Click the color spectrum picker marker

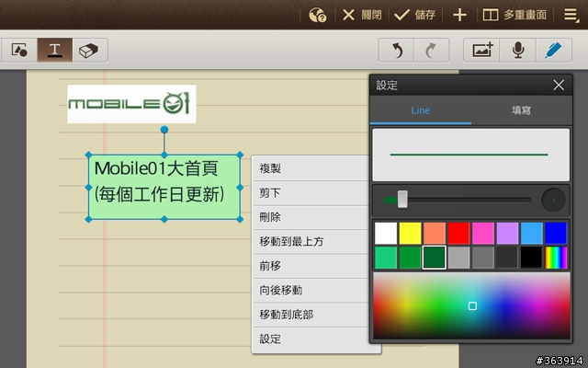coord(472,306)
